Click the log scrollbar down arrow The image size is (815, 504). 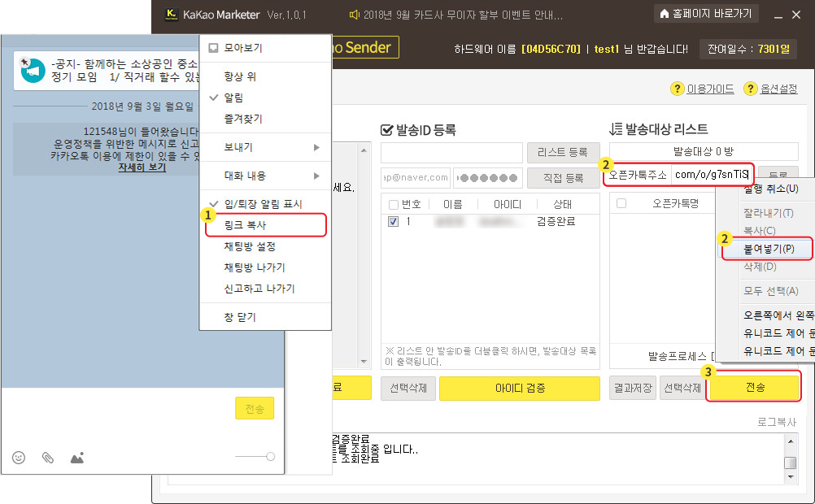coord(790,477)
